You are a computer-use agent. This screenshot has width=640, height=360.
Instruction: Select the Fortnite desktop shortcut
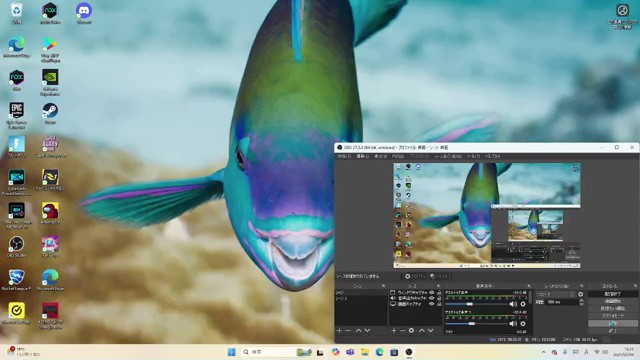(x=17, y=147)
